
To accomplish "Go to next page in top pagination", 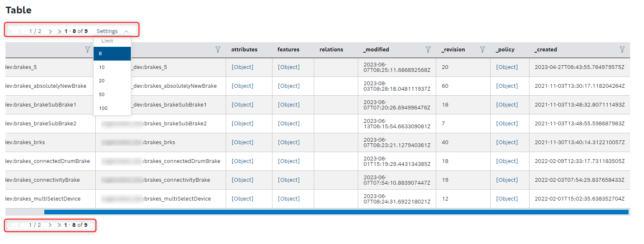I will point(50,31).
